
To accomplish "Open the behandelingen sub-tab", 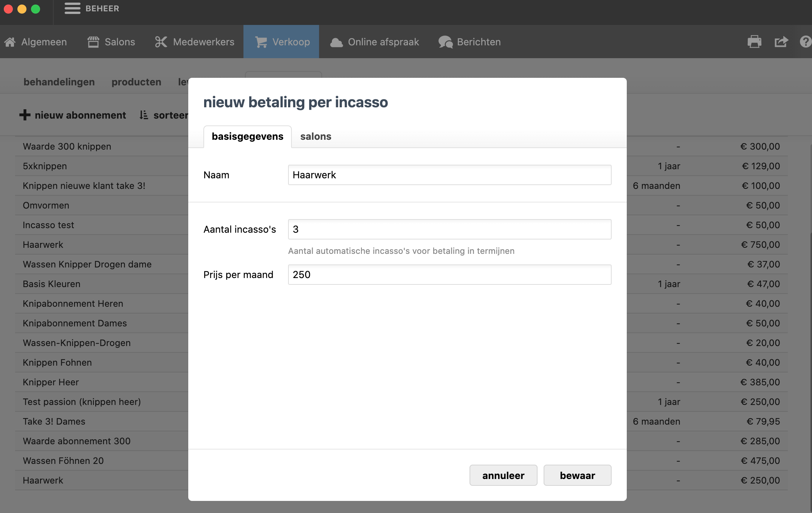I will tap(59, 82).
